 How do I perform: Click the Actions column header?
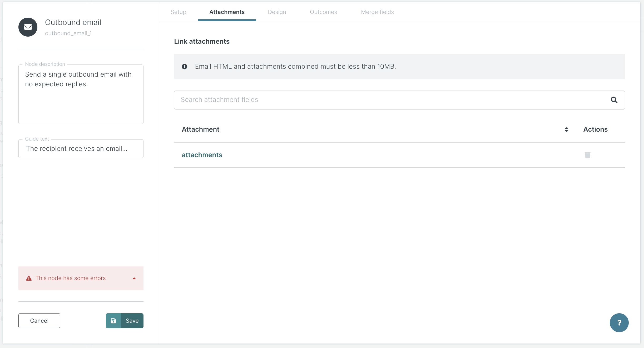[x=595, y=129]
